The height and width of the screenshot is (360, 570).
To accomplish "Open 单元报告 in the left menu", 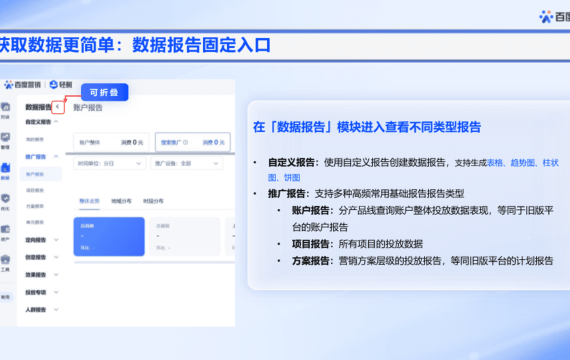I will [x=35, y=222].
